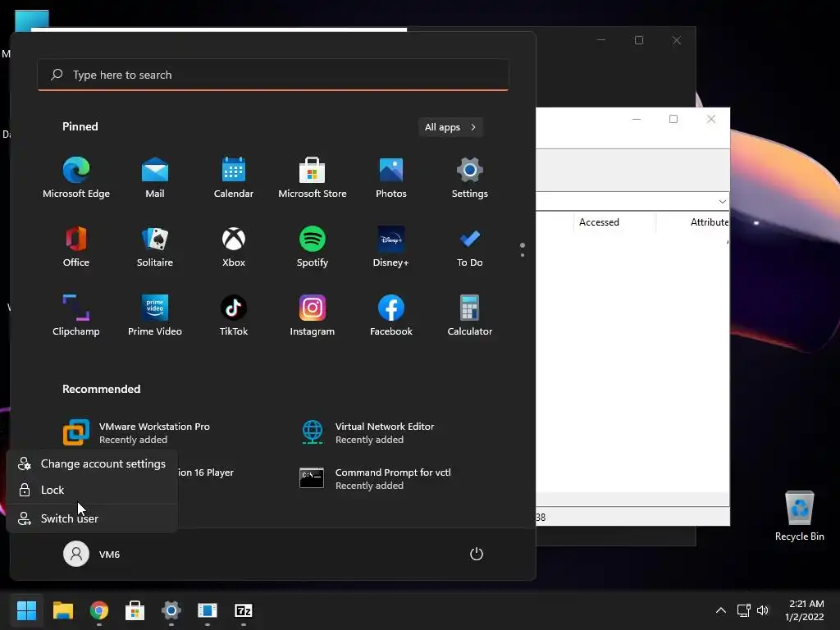Click the Type here to search box
This screenshot has width=840, height=630.
tap(273, 75)
